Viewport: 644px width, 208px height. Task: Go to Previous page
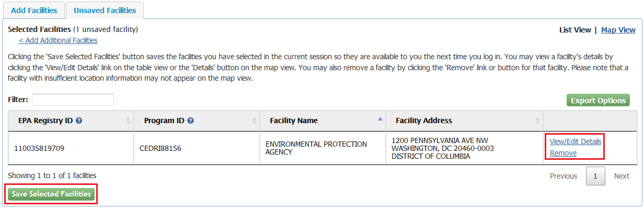pos(563,176)
